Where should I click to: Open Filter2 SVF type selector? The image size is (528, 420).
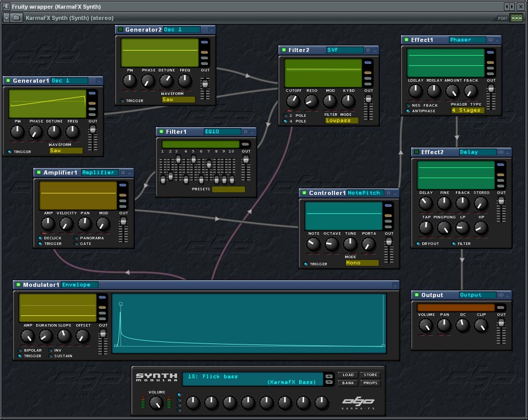pyautogui.click(x=345, y=50)
